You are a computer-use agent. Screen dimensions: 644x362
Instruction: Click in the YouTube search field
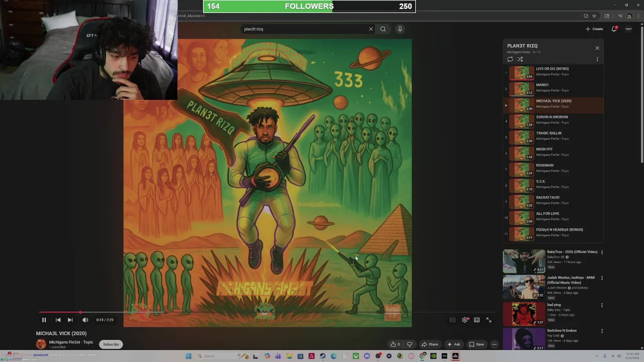click(x=304, y=29)
